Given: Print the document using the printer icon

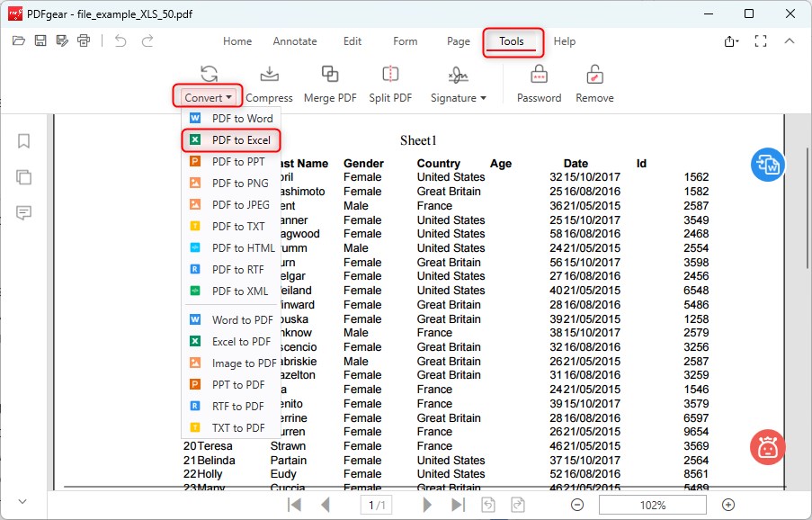Looking at the screenshot, I should click(84, 40).
